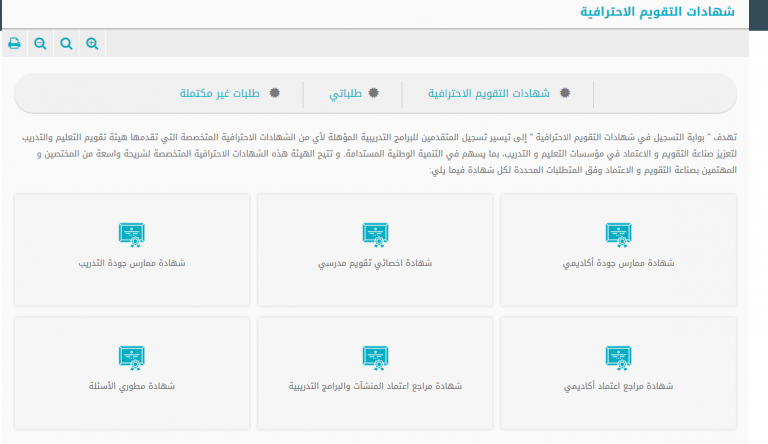
Task: Click certificate icon for مراجع اعتماد أكاديمي
Action: point(619,357)
